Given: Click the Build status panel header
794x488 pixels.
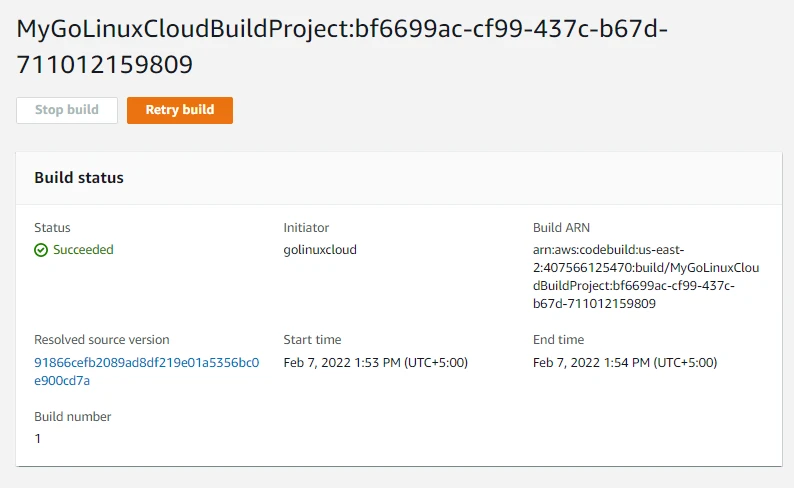Looking at the screenshot, I should point(79,178).
